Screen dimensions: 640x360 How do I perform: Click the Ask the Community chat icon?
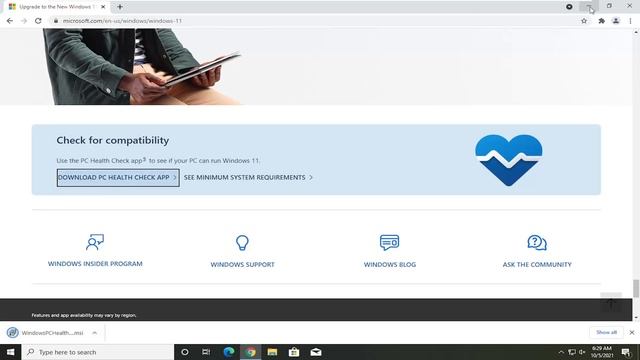pyautogui.click(x=537, y=242)
